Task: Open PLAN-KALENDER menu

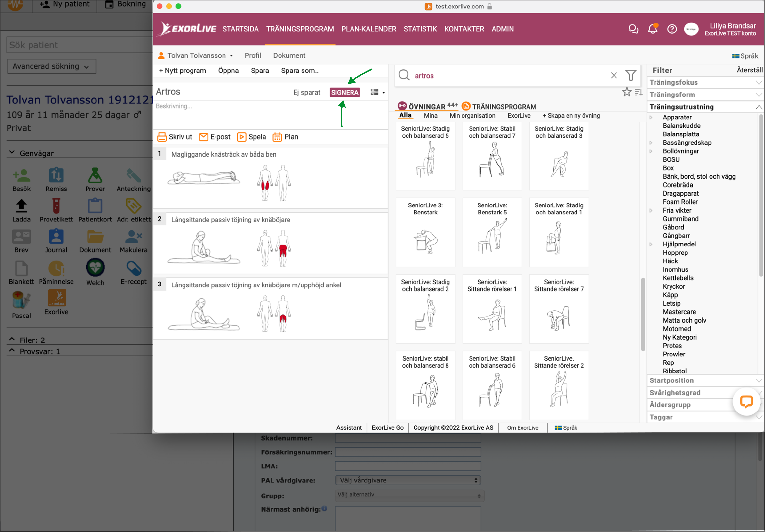Action: (369, 29)
